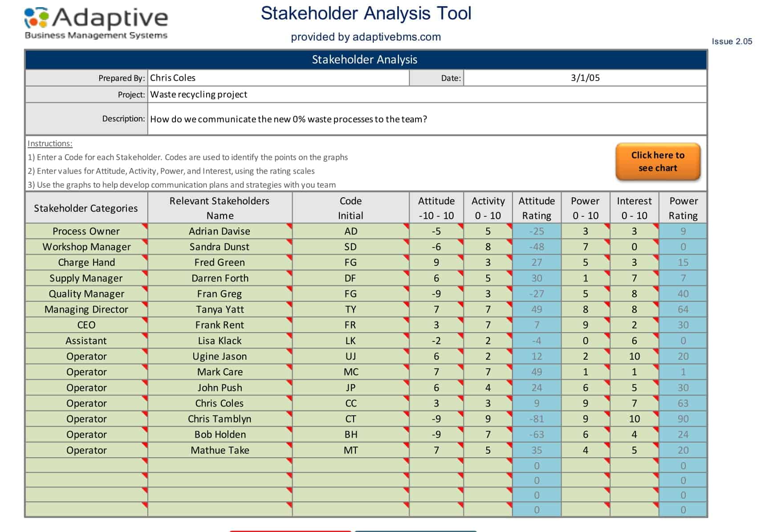757x532 pixels.
Task: Click the 'Power Rating' column header
Action: click(x=683, y=208)
